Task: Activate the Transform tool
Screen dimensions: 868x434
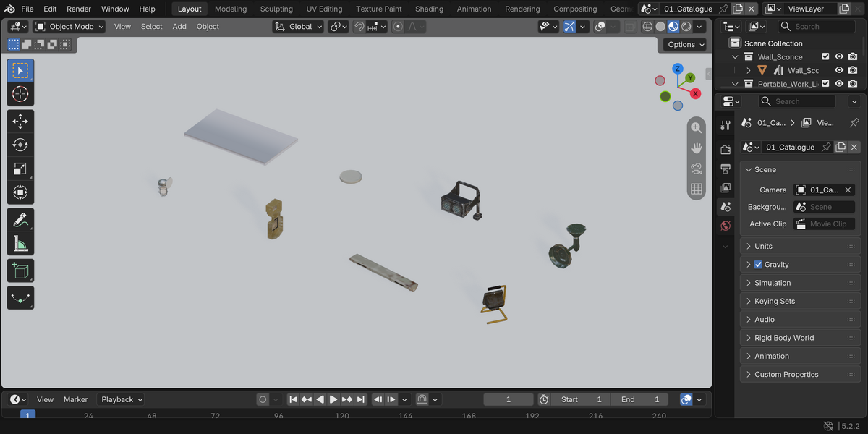Action: 20,193
